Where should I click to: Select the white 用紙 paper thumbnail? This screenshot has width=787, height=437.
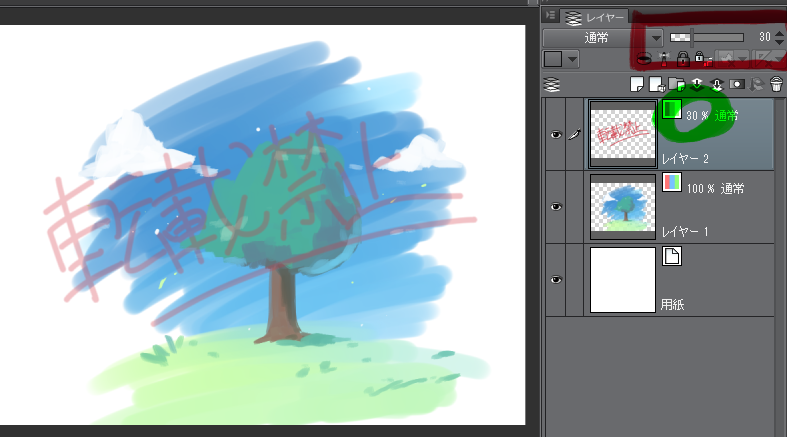coord(623,279)
